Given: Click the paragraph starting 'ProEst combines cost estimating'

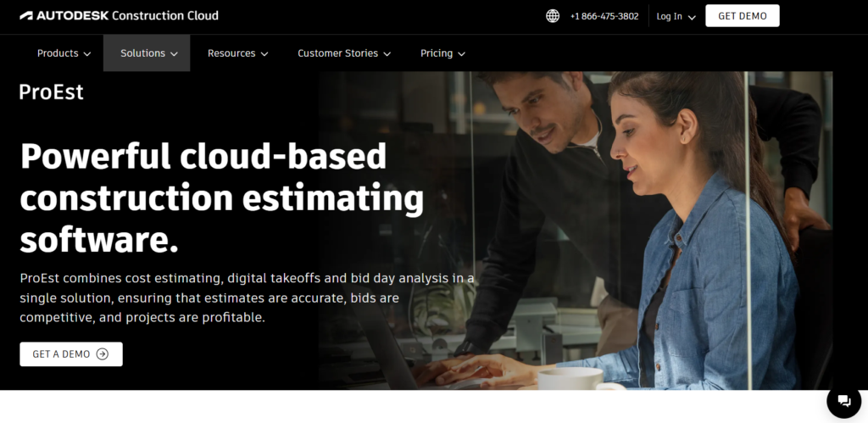Looking at the screenshot, I should [x=247, y=298].
